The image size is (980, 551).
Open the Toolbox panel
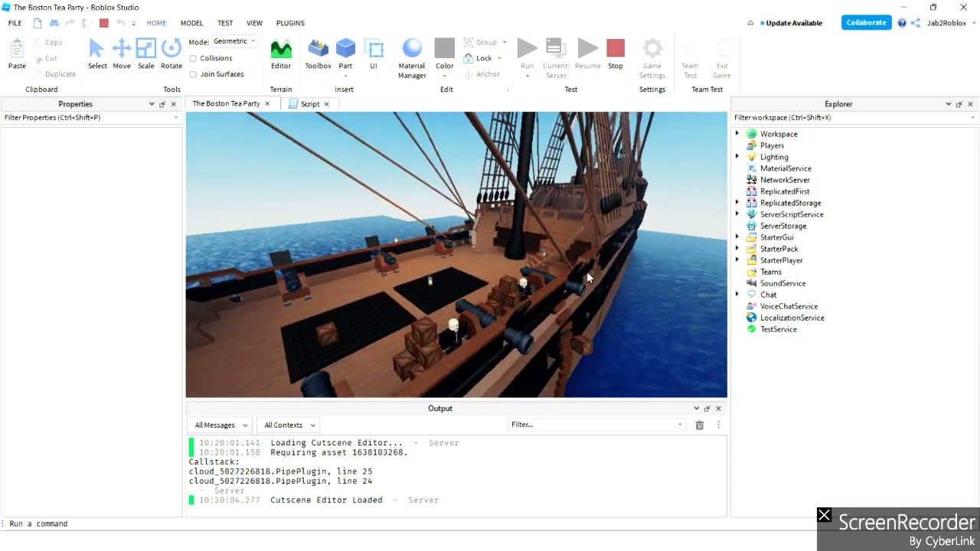coord(318,54)
